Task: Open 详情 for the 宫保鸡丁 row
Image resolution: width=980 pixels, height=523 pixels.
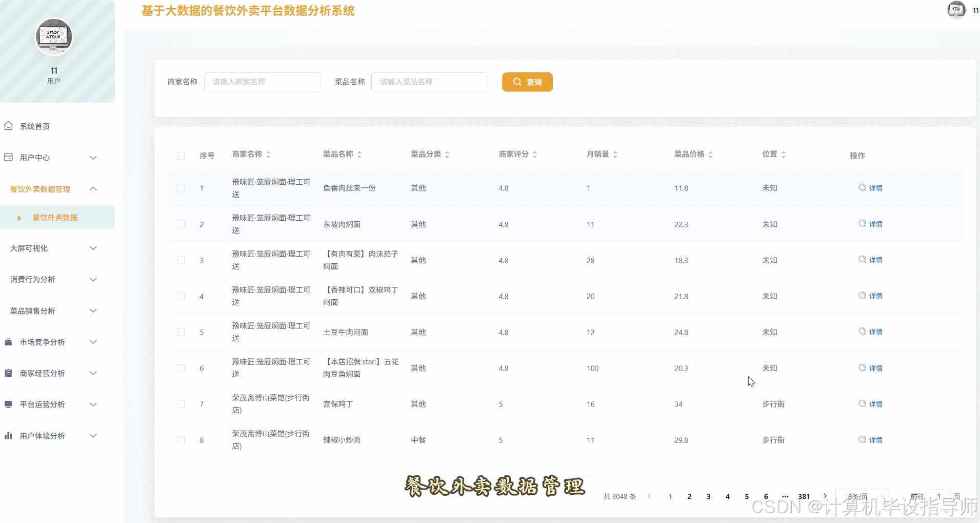Action: pyautogui.click(x=870, y=404)
